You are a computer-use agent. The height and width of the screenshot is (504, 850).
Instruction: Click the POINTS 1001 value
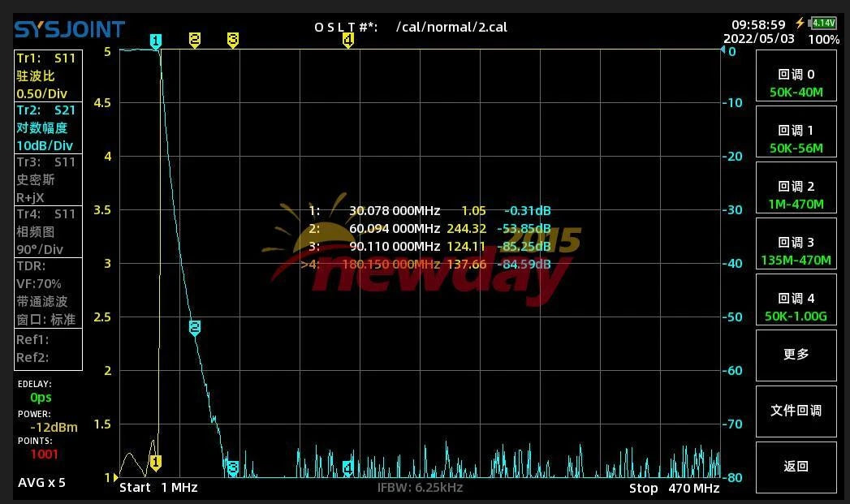[x=44, y=454]
